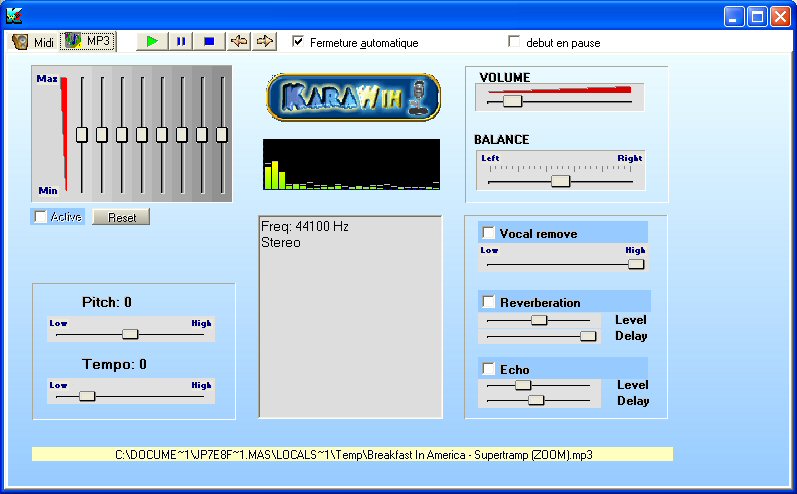Switch to Midi mode
This screenshot has width=797, height=494.
33,41
